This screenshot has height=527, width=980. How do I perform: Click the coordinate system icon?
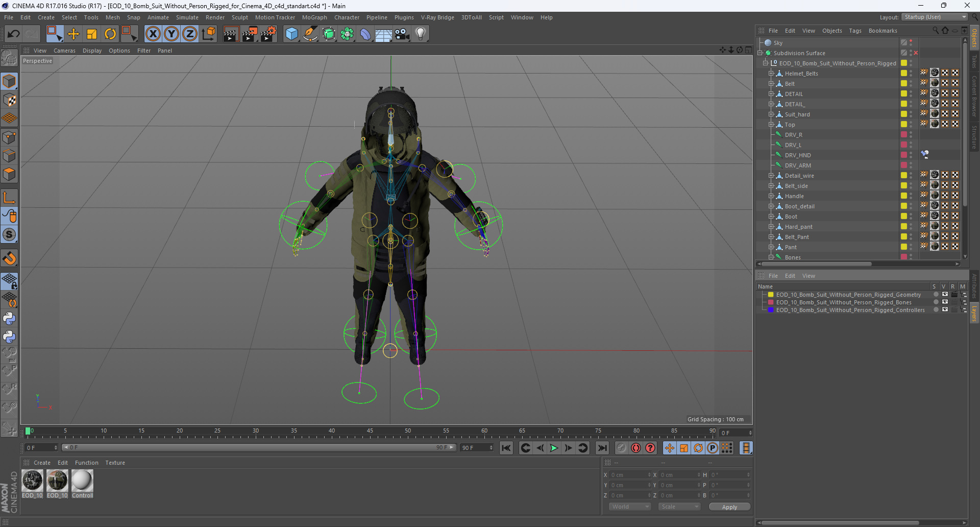point(209,34)
